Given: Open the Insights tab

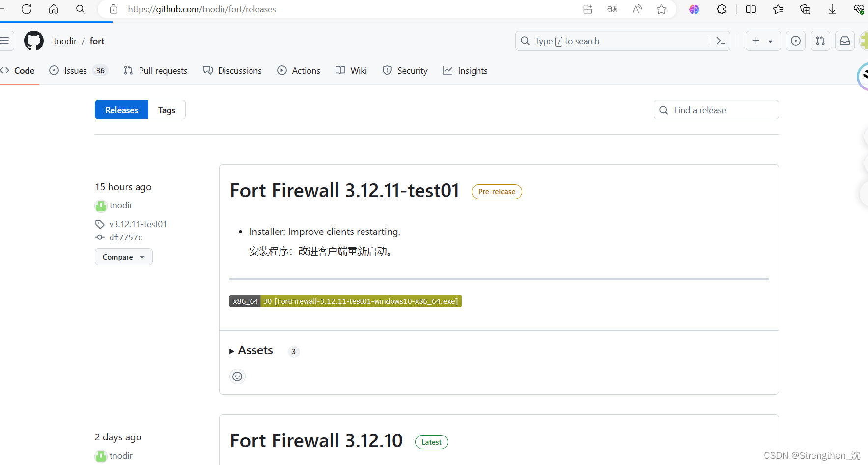Looking at the screenshot, I should click(465, 71).
